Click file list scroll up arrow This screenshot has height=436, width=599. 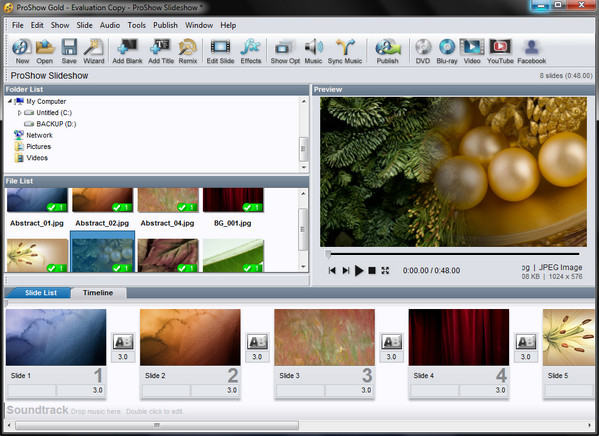tap(304, 193)
